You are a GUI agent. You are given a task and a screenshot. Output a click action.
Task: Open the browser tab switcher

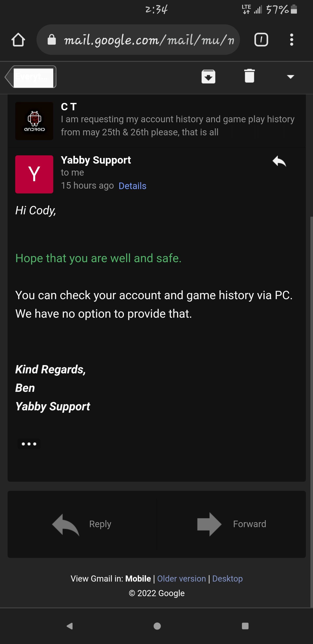pos(261,40)
